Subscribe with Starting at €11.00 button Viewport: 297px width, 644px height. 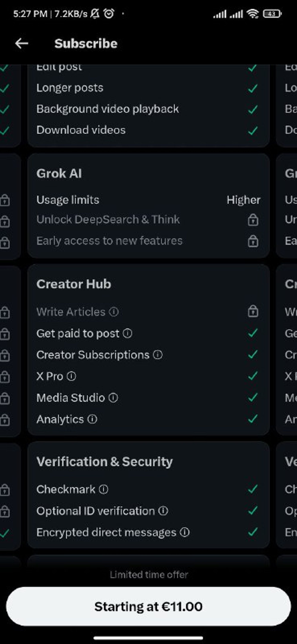click(148, 607)
